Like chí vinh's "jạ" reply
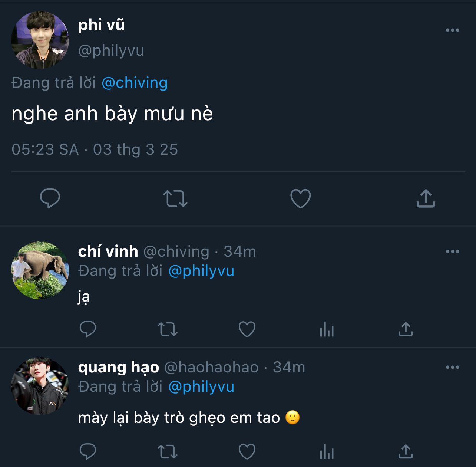Image resolution: width=476 pixels, height=467 pixels. [247, 329]
